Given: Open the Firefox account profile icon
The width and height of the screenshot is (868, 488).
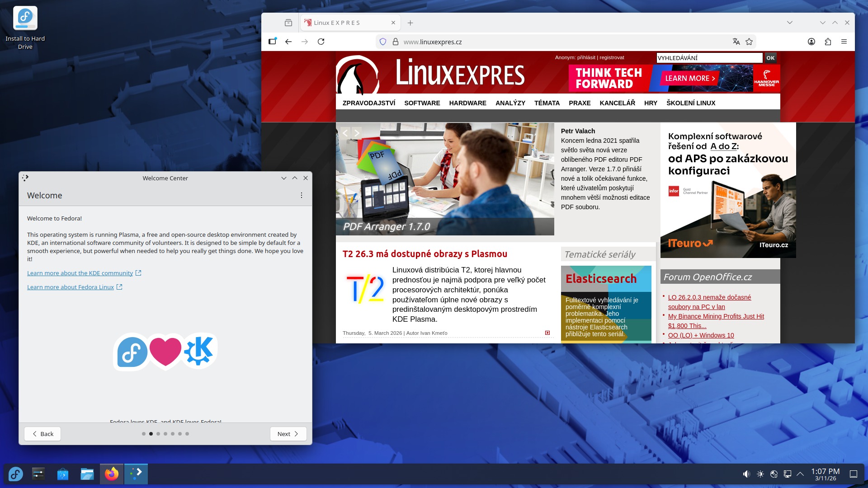Looking at the screenshot, I should tap(811, 42).
